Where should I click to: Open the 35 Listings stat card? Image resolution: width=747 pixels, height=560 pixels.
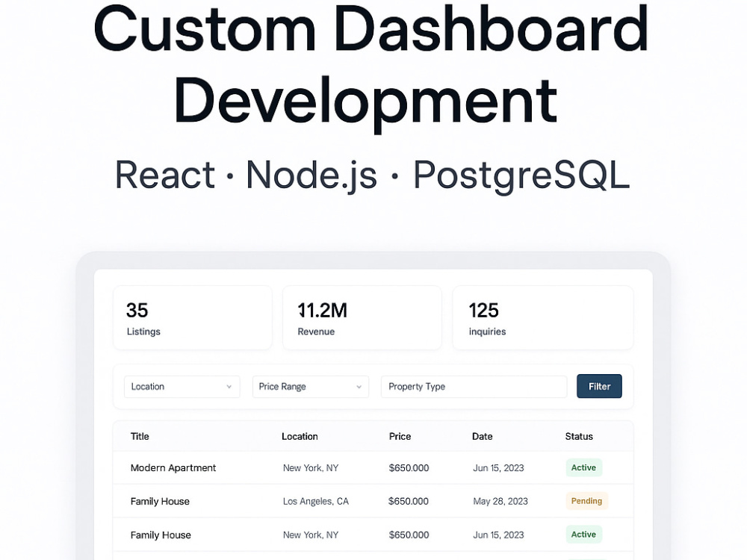193,317
